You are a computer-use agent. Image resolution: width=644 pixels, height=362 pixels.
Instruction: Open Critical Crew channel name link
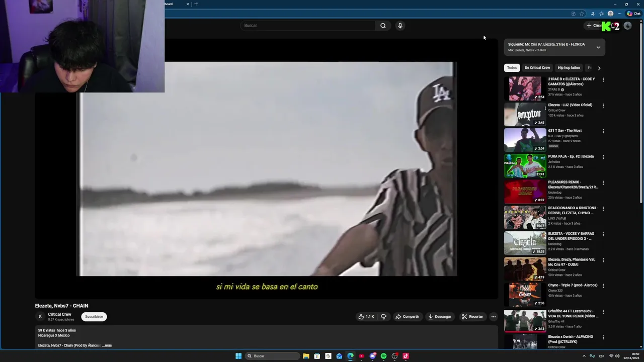click(x=60, y=314)
